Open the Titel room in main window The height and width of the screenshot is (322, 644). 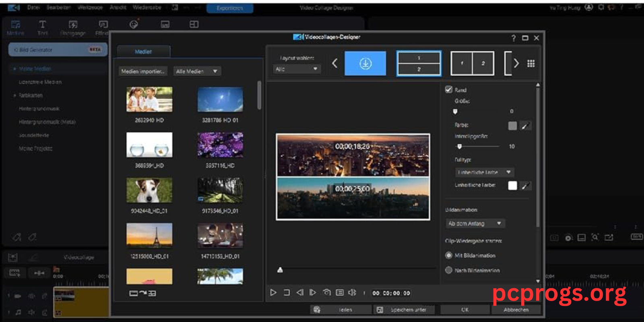[42, 28]
